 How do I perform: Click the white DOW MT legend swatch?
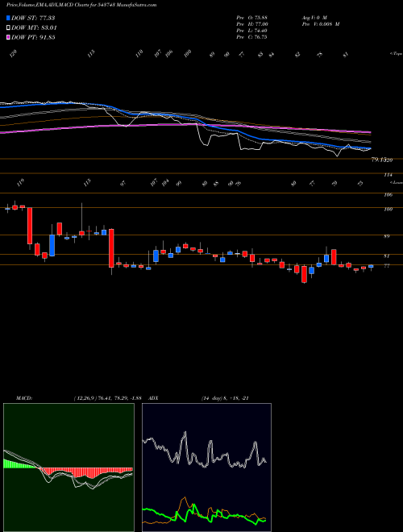9,28
